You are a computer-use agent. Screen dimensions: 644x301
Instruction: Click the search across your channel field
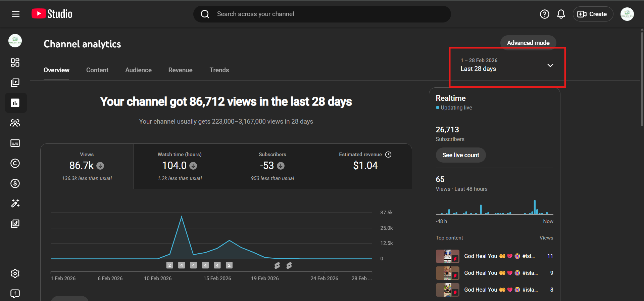point(322,14)
